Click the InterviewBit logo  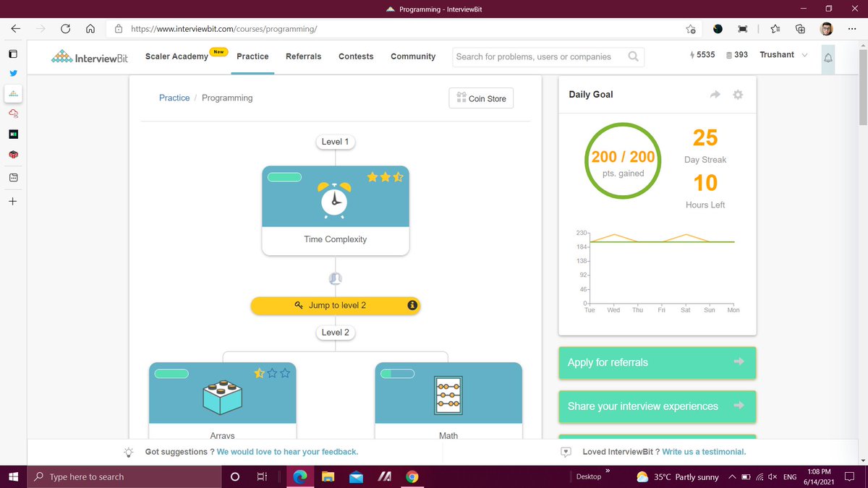[90, 56]
